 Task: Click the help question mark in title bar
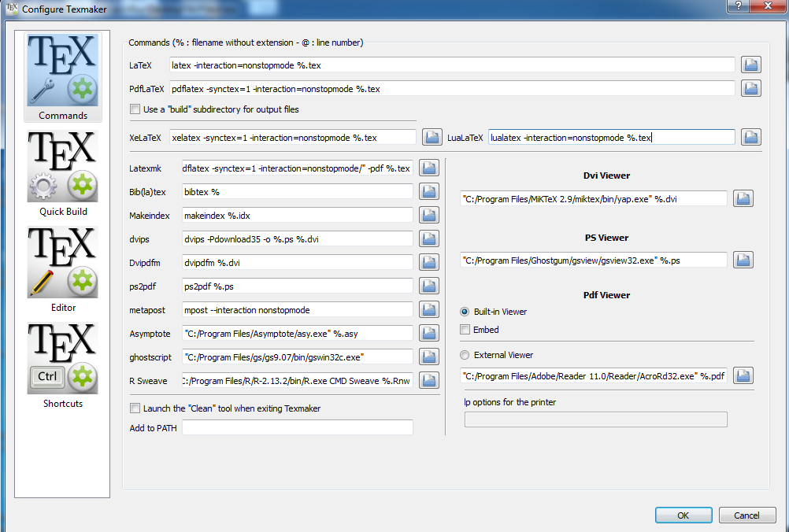[739, 6]
